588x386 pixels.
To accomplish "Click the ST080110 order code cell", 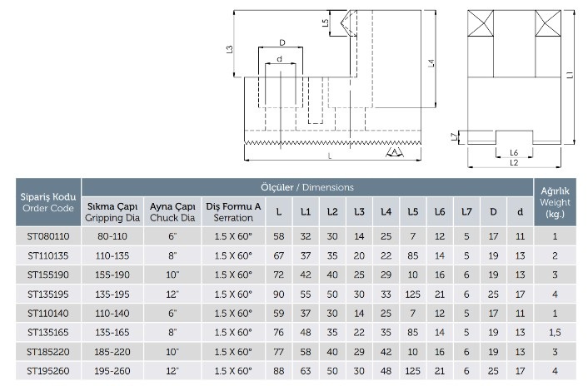I will click(48, 237).
